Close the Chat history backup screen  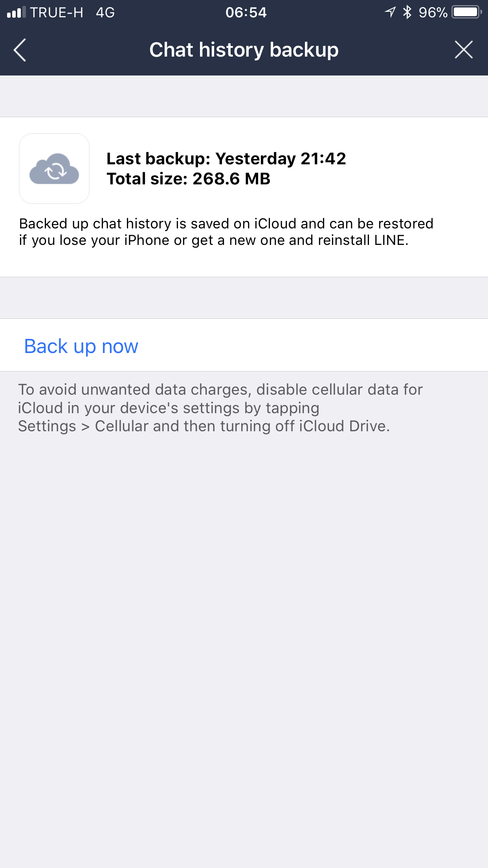tap(464, 50)
